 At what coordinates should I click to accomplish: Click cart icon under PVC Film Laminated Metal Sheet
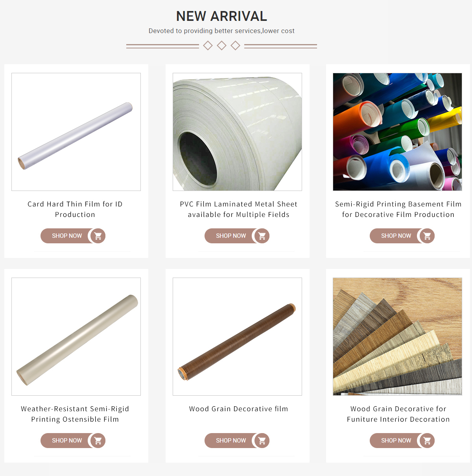[x=262, y=236]
